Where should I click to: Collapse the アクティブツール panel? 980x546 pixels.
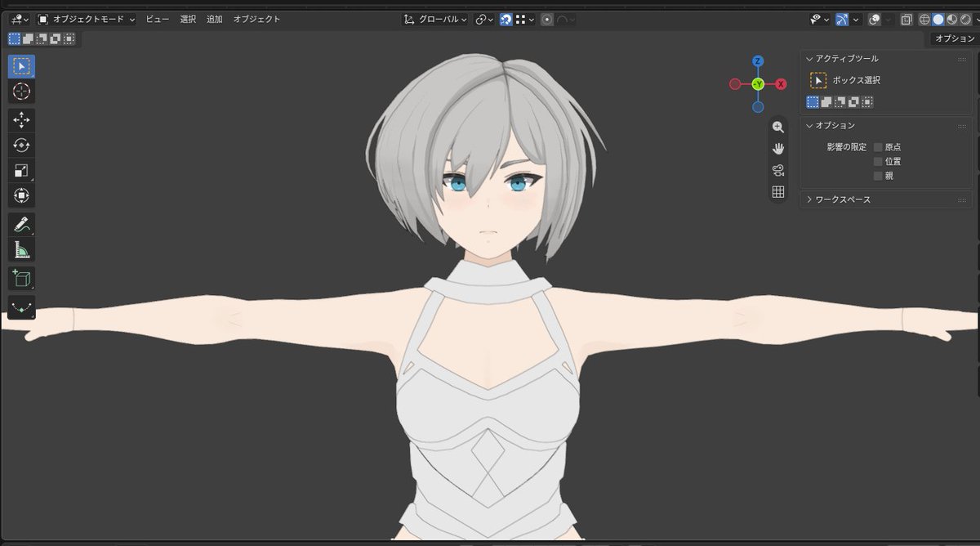click(809, 59)
